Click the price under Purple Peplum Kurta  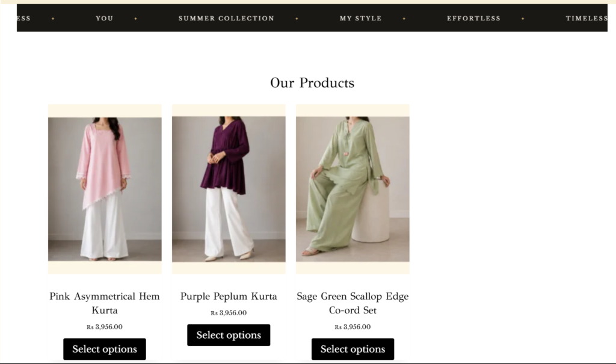[229, 313]
